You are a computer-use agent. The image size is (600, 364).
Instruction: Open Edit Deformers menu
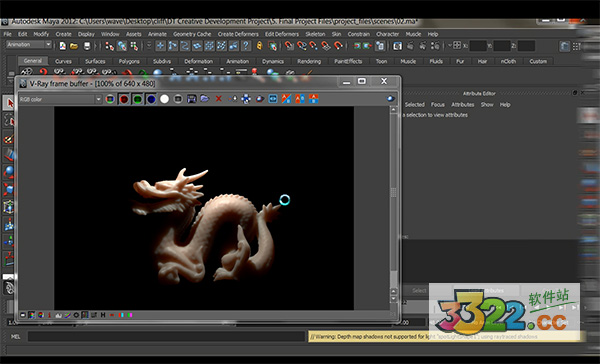(282, 34)
